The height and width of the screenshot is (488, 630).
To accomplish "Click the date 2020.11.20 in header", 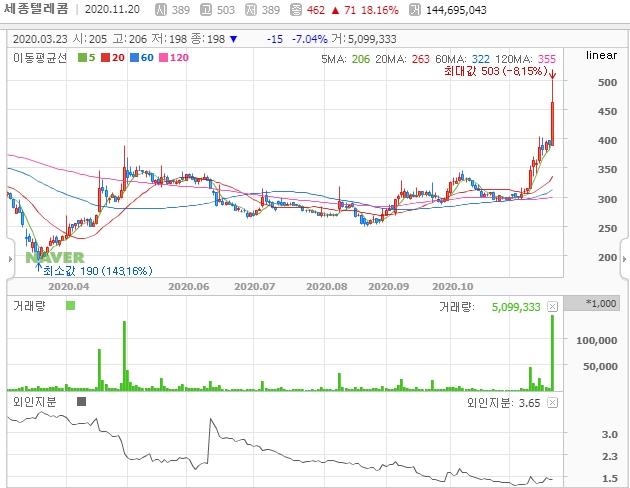I will tap(112, 10).
